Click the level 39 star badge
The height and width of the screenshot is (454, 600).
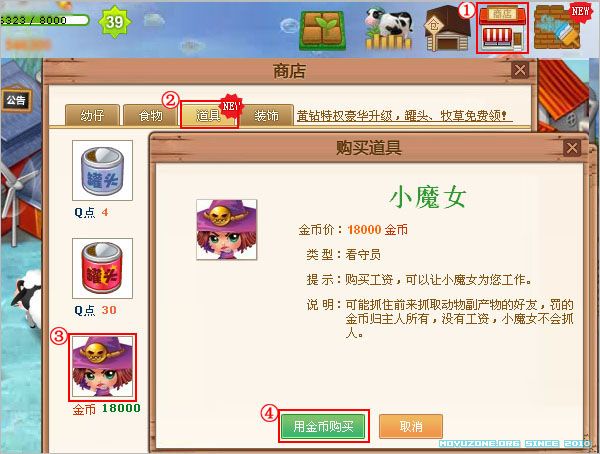114,22
